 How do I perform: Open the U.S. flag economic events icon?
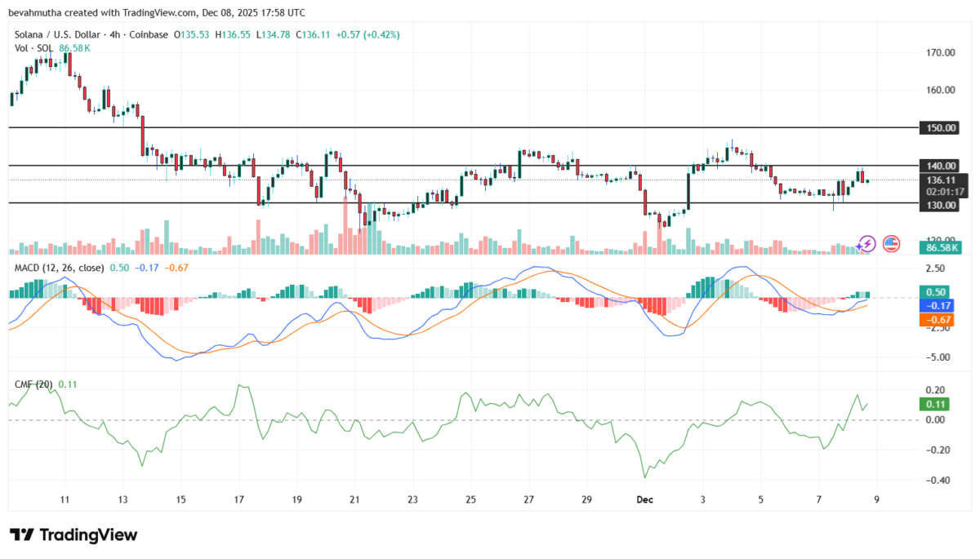pos(890,242)
